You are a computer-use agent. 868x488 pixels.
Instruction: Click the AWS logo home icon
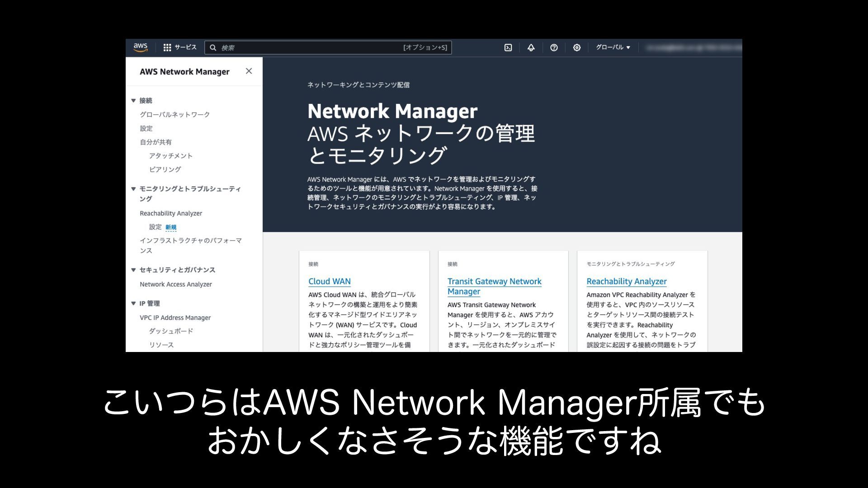click(x=141, y=47)
